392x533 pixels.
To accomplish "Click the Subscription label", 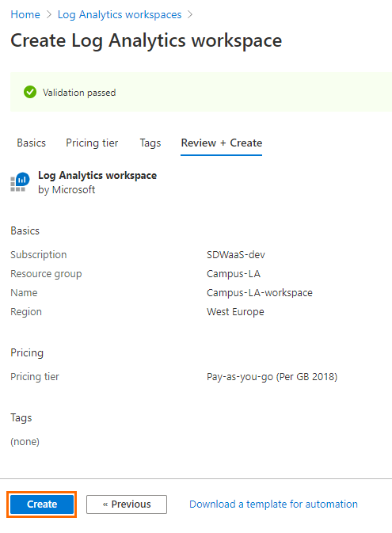I will (39, 254).
